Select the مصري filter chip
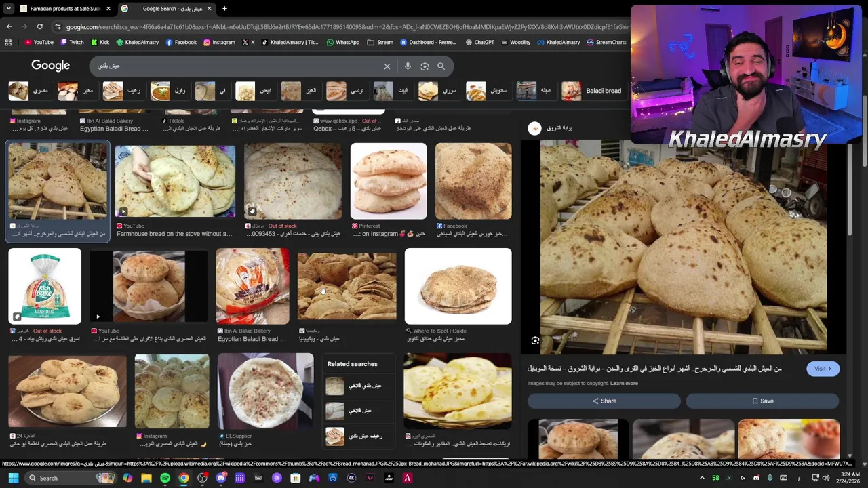The height and width of the screenshot is (488, 868). pos(31,91)
